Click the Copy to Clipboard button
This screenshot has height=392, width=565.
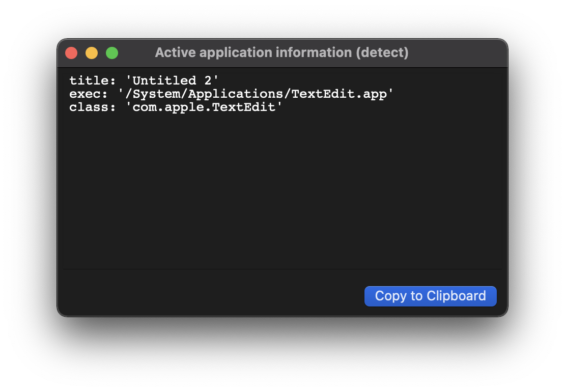click(x=430, y=296)
